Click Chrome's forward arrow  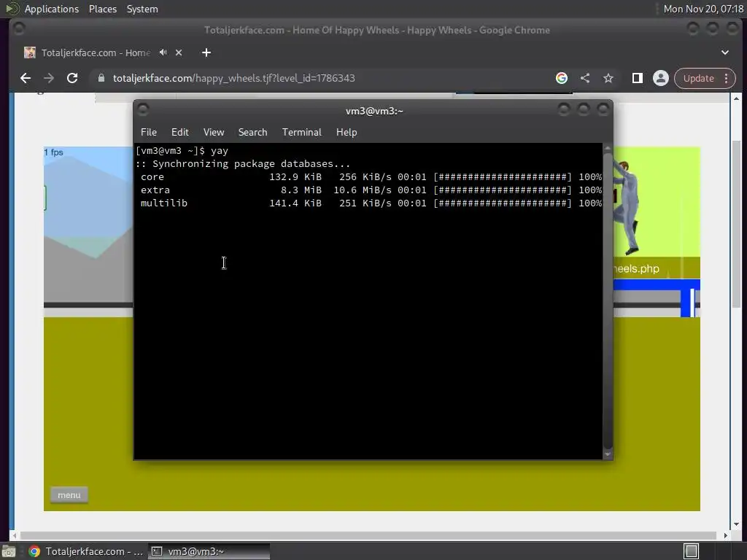pyautogui.click(x=49, y=78)
